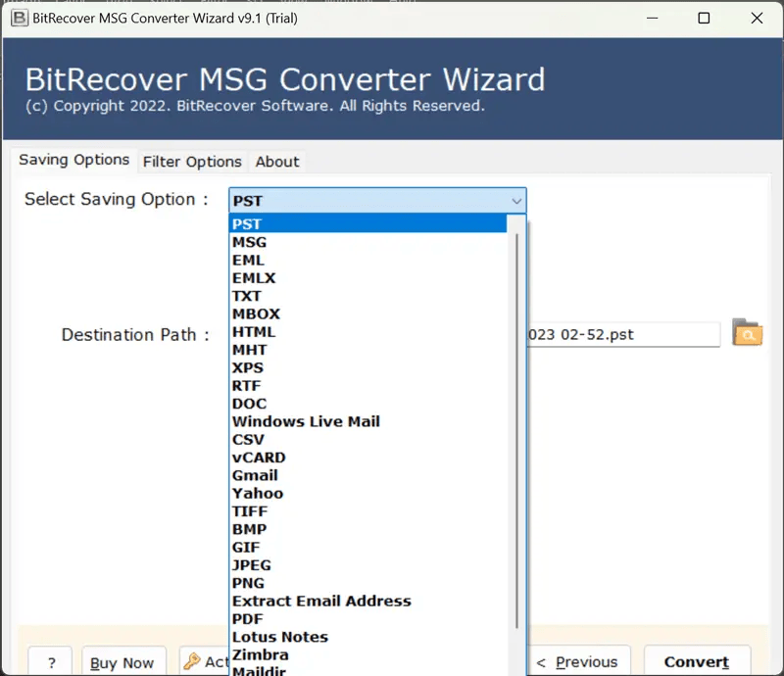784x676 pixels.
Task: Start conversion with the Convert button
Action: [697, 661]
